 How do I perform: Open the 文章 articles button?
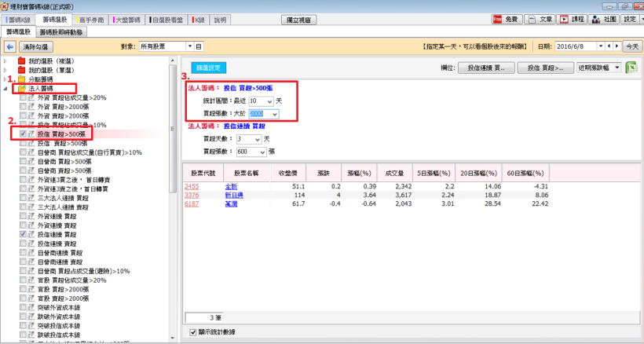pyautogui.click(x=540, y=20)
